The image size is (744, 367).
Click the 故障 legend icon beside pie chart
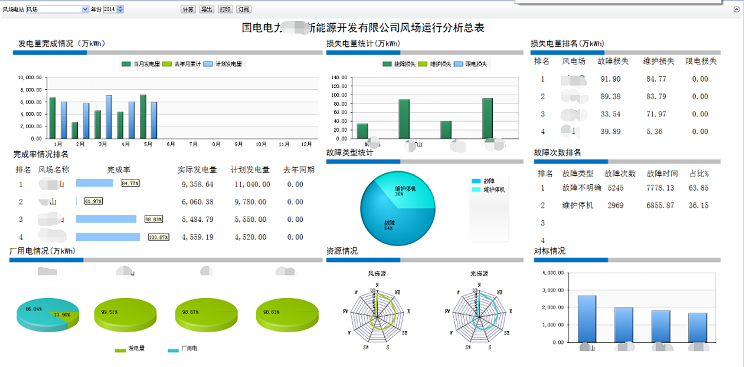tap(476, 181)
